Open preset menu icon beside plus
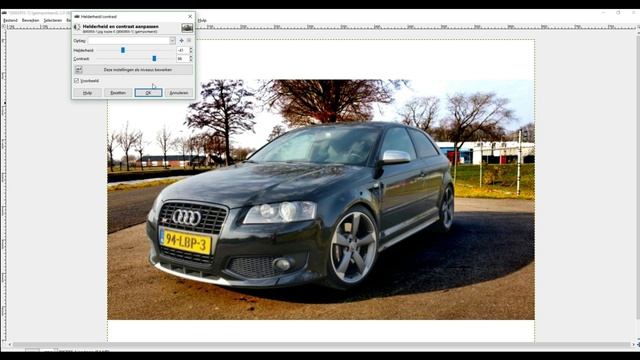Viewport: 640px width, 360px height. 189,41
